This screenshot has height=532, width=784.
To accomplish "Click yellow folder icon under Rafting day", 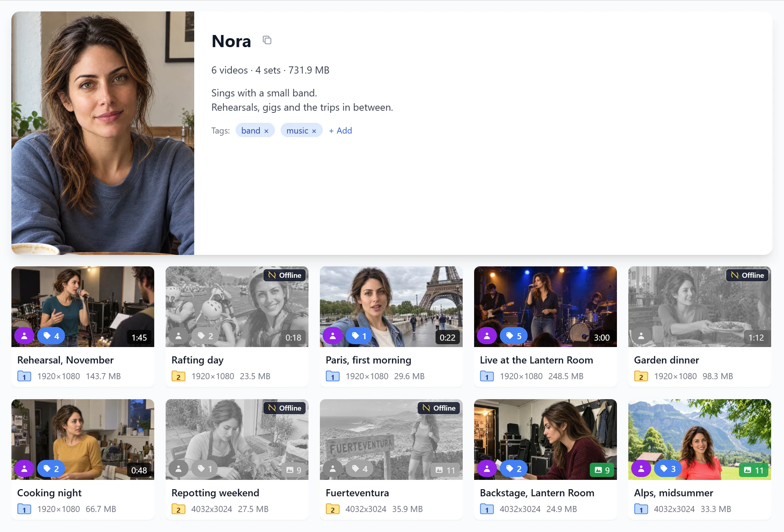I will [179, 376].
